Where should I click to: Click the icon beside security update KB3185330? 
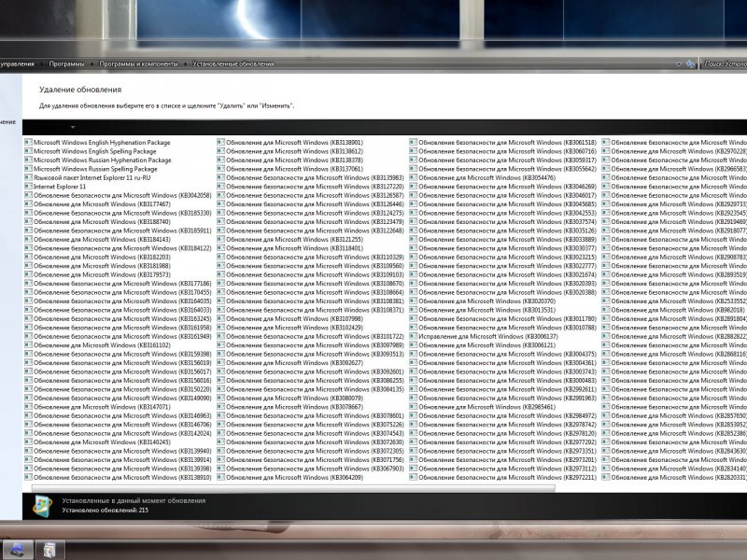click(x=29, y=213)
